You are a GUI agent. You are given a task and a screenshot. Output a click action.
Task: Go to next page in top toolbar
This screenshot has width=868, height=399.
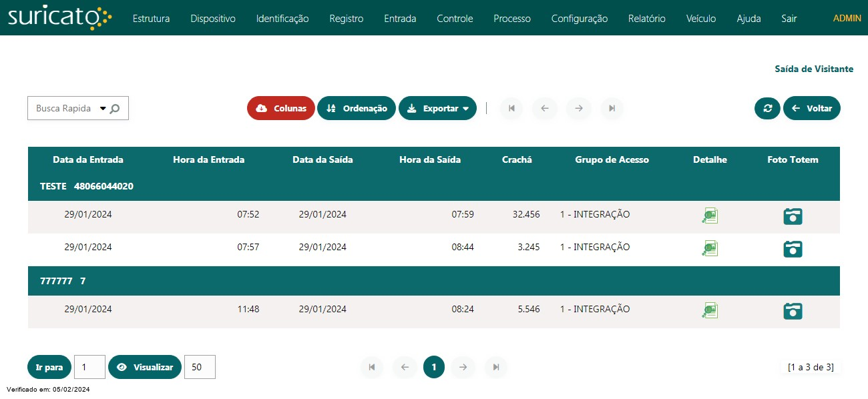(579, 108)
